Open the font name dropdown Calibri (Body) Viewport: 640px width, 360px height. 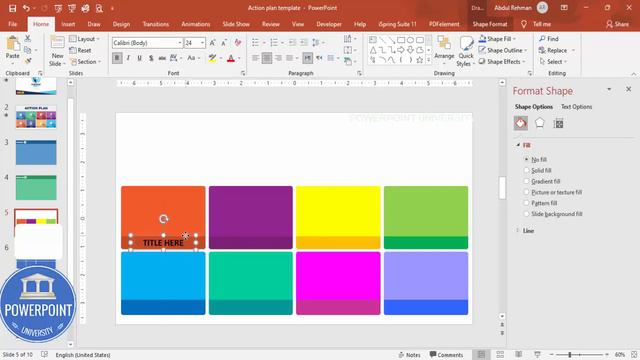pyautogui.click(x=180, y=43)
